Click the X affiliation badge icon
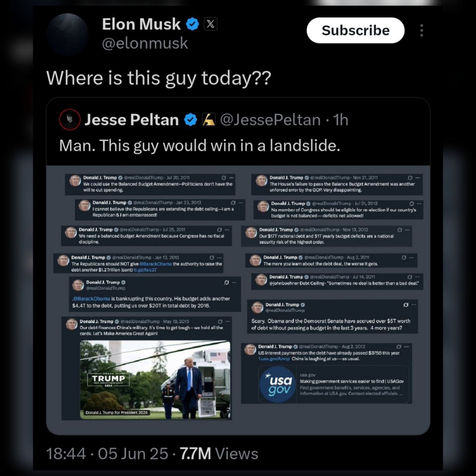Viewport: 476px width, 476px height. tap(210, 25)
